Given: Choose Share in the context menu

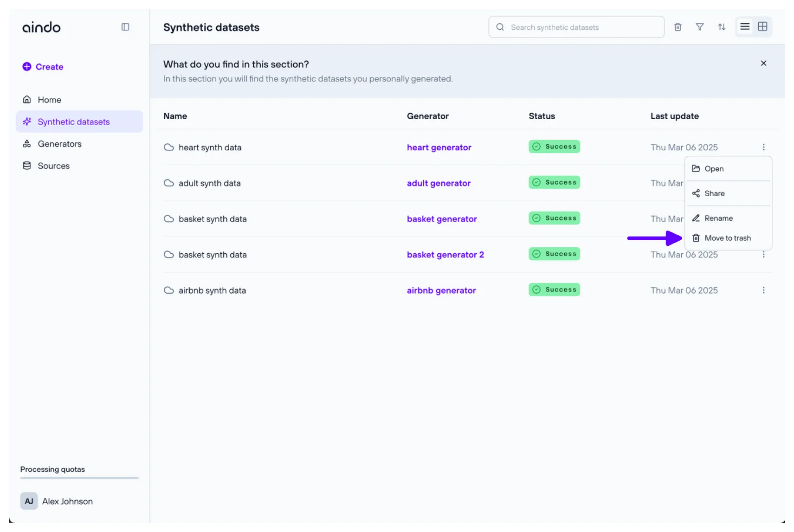Looking at the screenshot, I should tap(714, 193).
